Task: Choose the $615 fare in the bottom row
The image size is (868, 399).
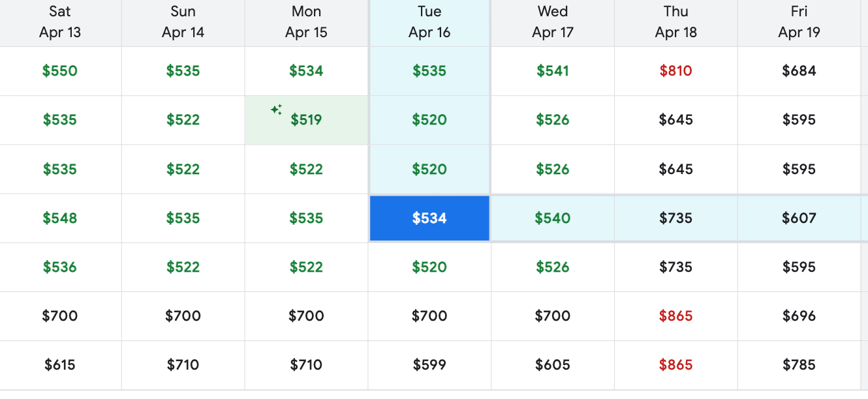Action: point(60,365)
